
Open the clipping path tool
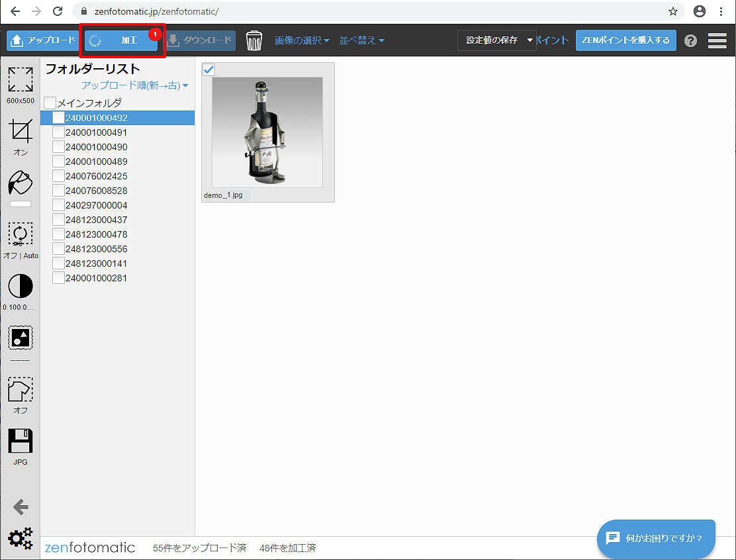20,389
